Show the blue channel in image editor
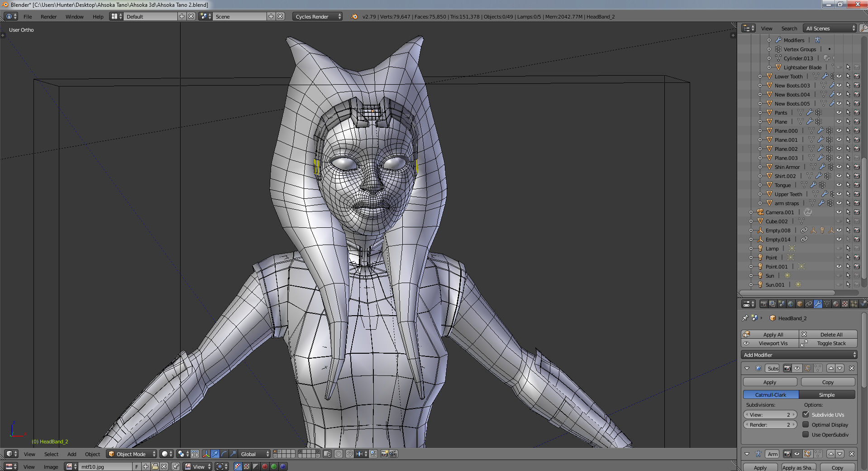The width and height of the screenshot is (868, 471). tap(283, 466)
